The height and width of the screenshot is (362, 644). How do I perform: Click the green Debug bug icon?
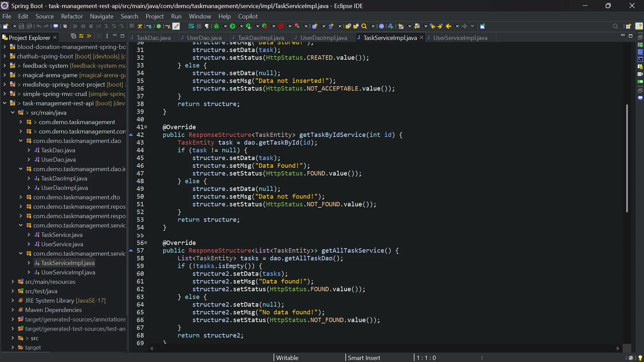(x=217, y=26)
